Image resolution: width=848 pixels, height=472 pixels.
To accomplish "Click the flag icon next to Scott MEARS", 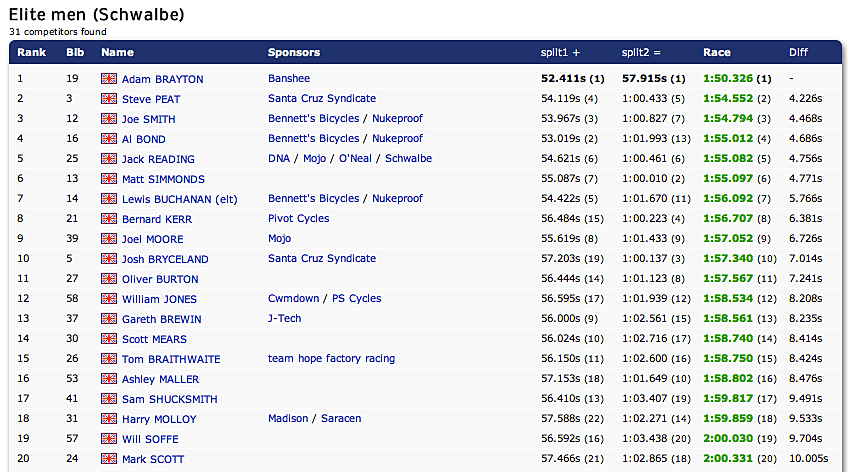I will pos(109,339).
